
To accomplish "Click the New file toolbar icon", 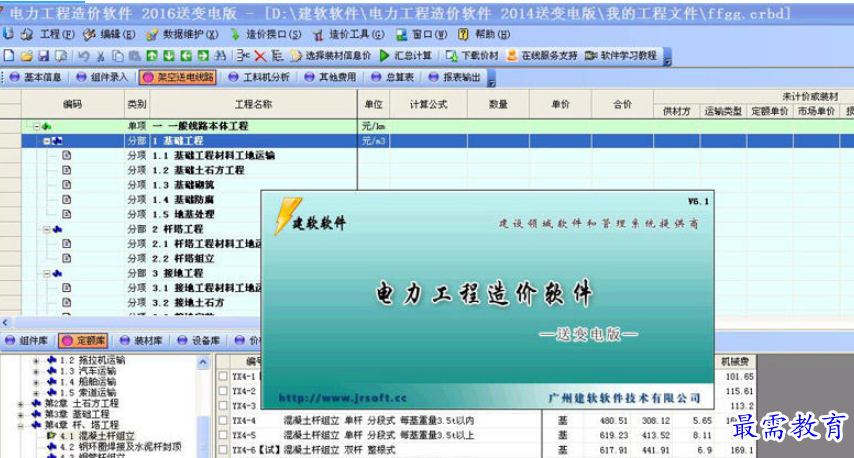I will pos(9,56).
